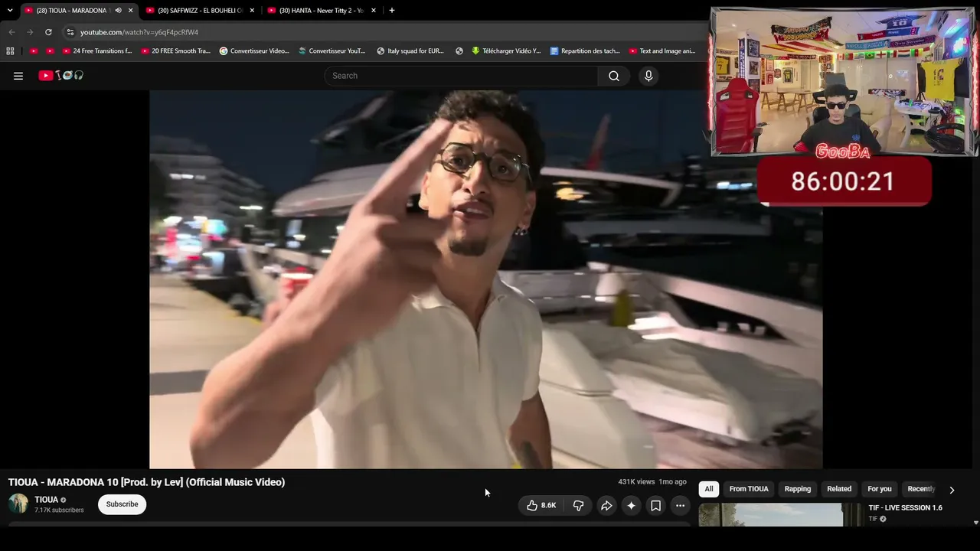Image resolution: width=980 pixels, height=551 pixels.
Task: Reload the page
Action: 48,32
